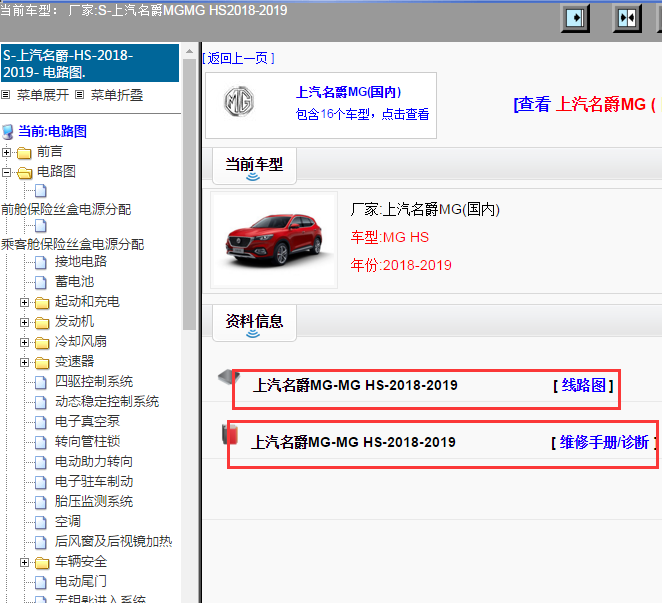Click the 菜单展开 list icon
The width and height of the screenshot is (662, 603).
(x=5, y=95)
